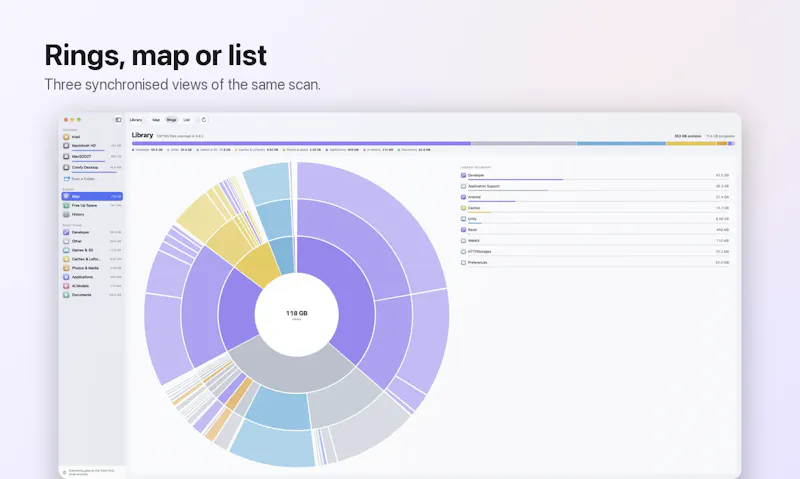Open the highlighted Map sidebar item
The width and height of the screenshot is (800, 479).
click(92, 196)
